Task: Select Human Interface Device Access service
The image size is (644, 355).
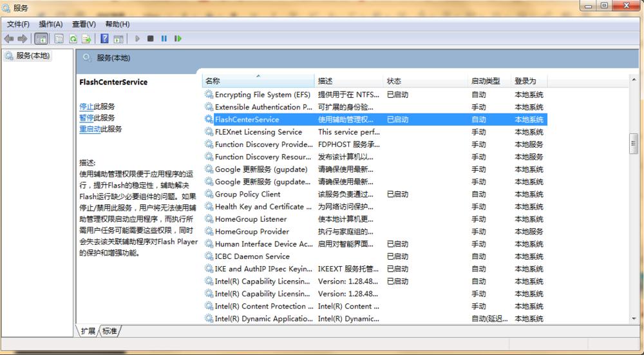Action: point(375,244)
